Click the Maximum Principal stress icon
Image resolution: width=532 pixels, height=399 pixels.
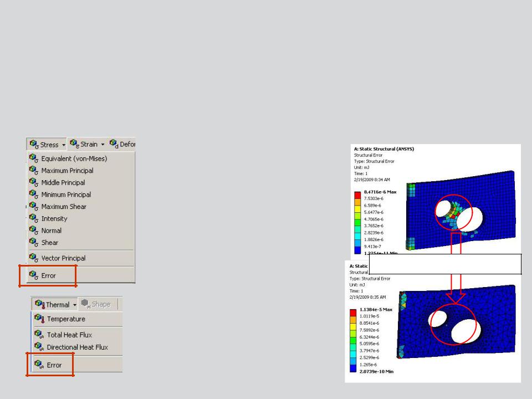pyautogui.click(x=34, y=170)
